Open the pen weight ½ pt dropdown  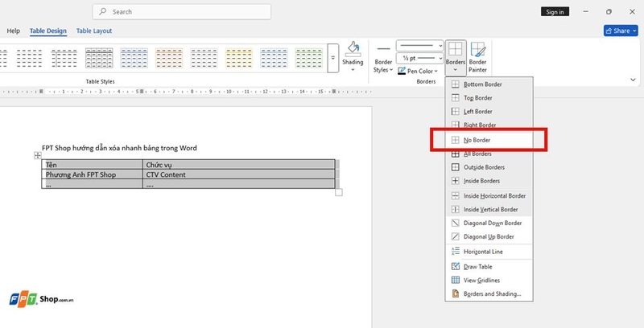419,58
